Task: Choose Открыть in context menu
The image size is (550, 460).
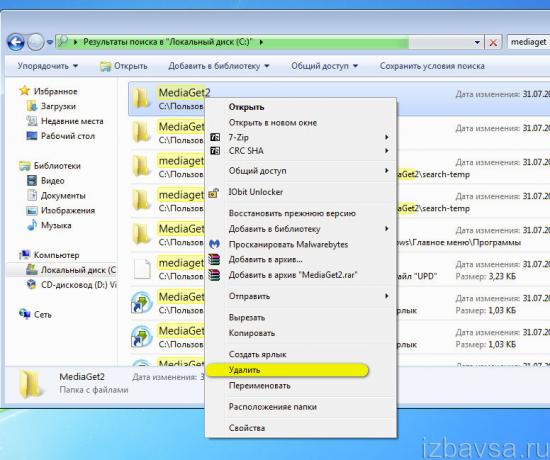Action: pyautogui.click(x=246, y=107)
